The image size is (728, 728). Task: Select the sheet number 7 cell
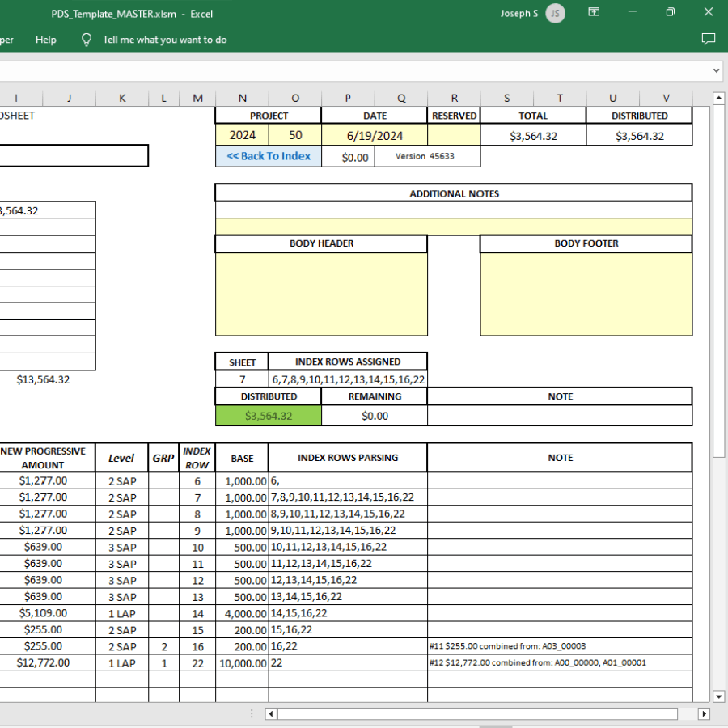coord(242,379)
